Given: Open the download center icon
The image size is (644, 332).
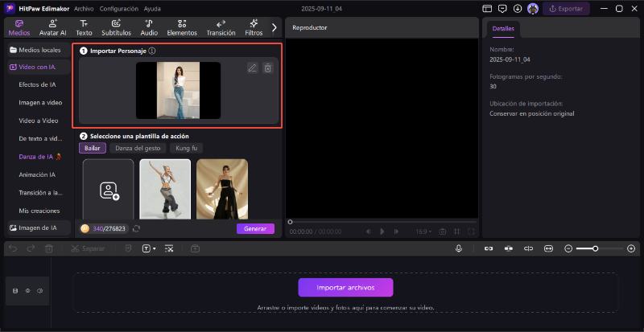Looking at the screenshot, I should coord(518,9).
